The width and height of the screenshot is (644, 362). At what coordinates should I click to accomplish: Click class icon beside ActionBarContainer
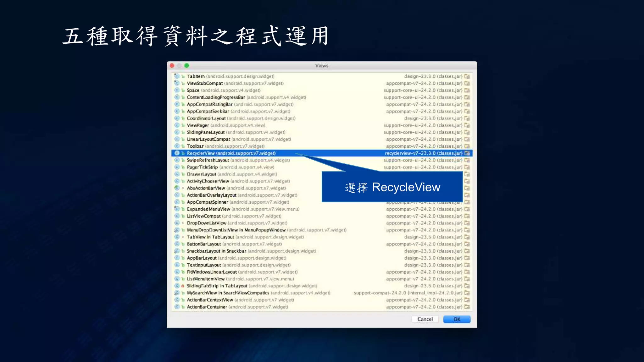pos(177,307)
